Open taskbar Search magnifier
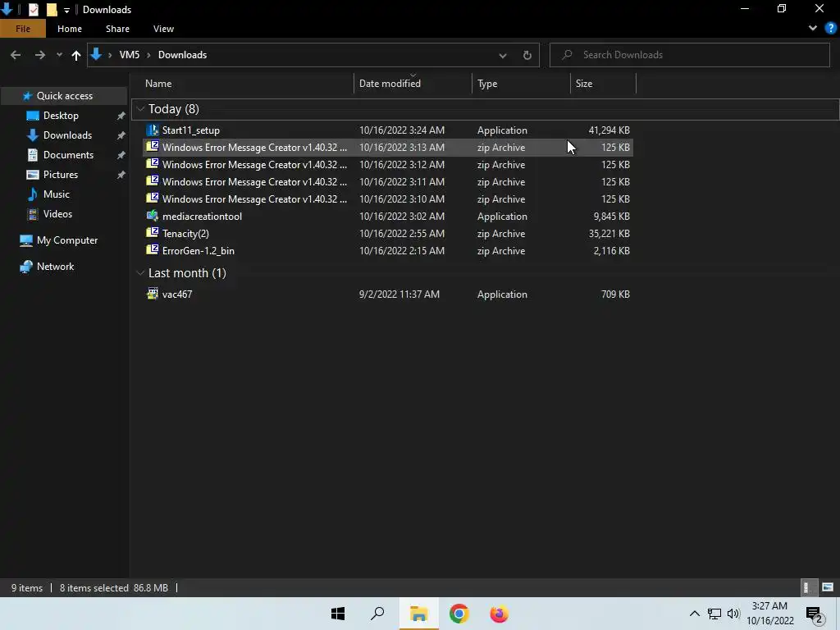This screenshot has width=840, height=630. coord(377,614)
